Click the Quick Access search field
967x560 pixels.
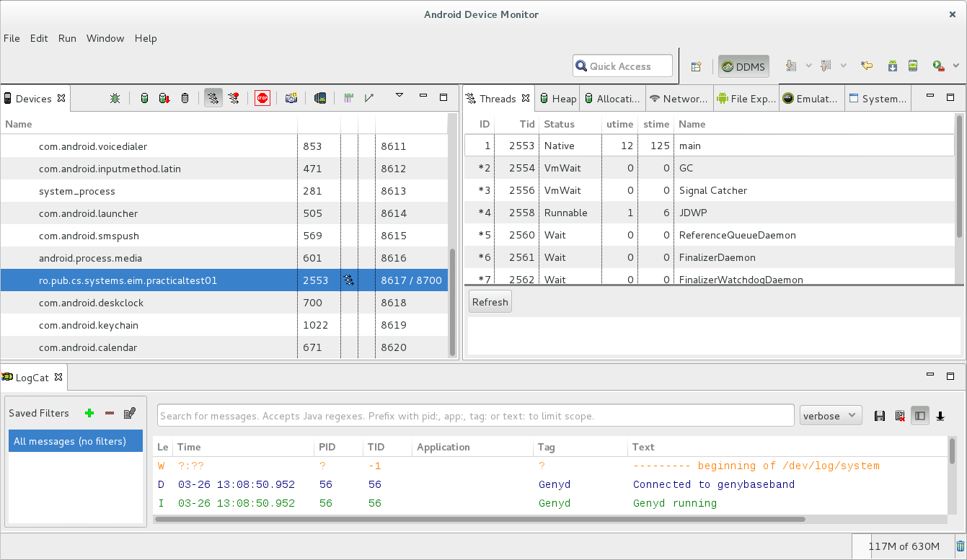tap(623, 66)
